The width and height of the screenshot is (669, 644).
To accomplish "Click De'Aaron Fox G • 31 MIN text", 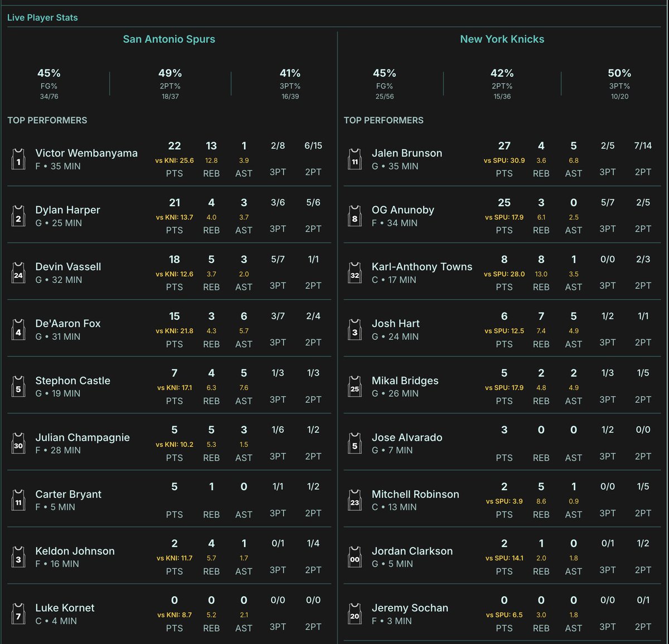I will coord(58,336).
